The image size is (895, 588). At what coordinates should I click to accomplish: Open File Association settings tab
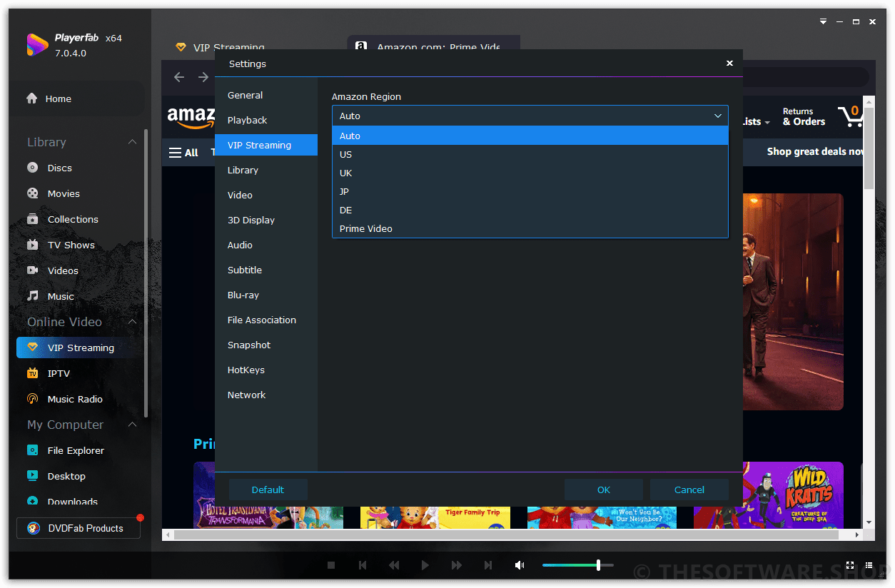(266, 320)
